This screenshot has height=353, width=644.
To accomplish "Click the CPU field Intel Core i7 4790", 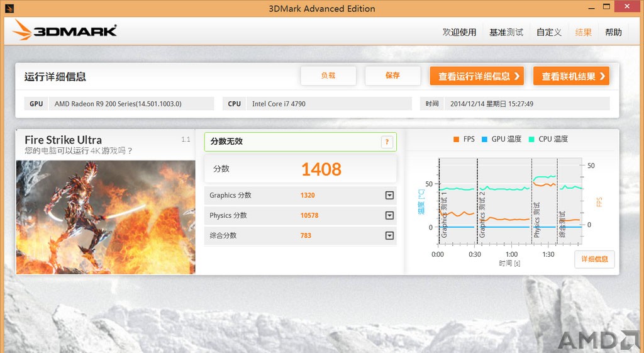I will tap(329, 104).
